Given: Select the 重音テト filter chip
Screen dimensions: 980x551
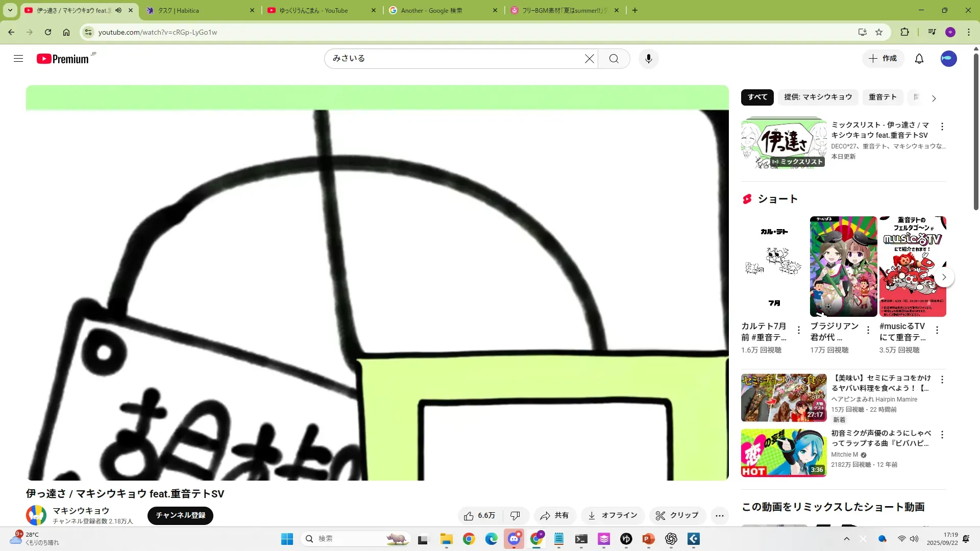Looking at the screenshot, I should [882, 97].
